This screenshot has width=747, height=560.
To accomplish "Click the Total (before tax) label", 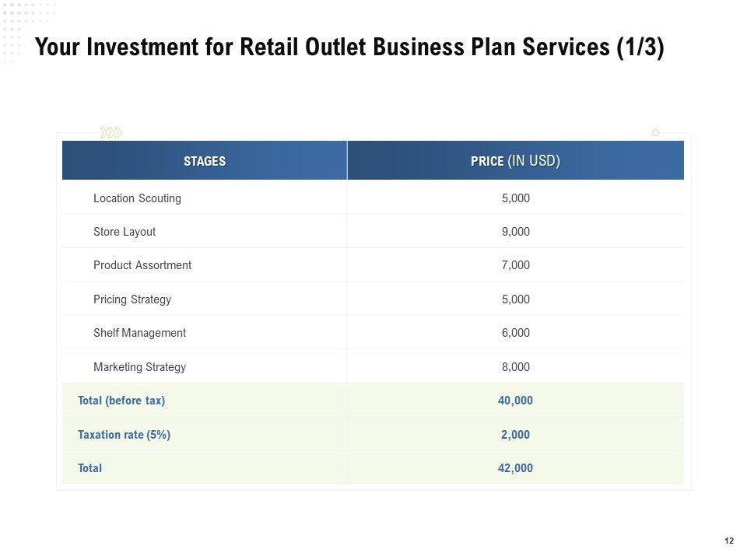I will point(121,401).
